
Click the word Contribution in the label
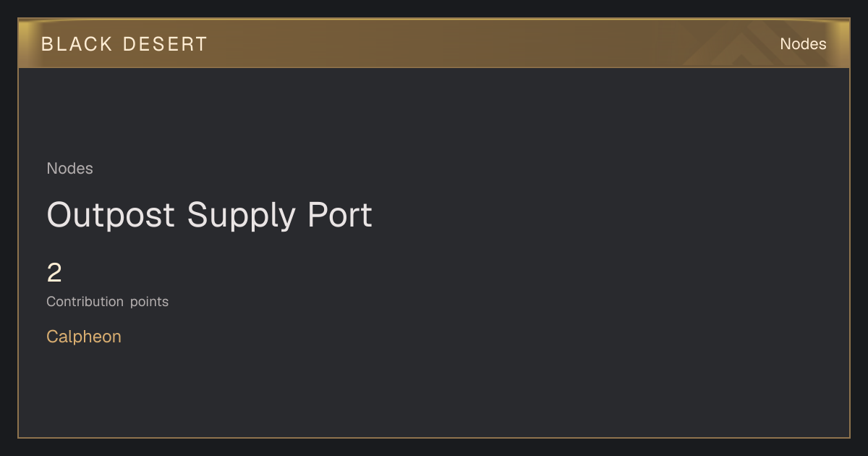click(85, 302)
